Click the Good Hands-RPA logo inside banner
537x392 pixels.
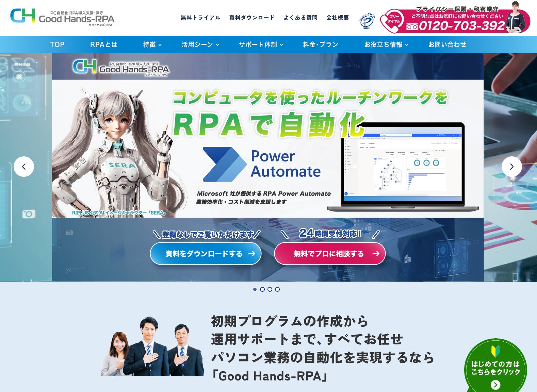pos(121,67)
